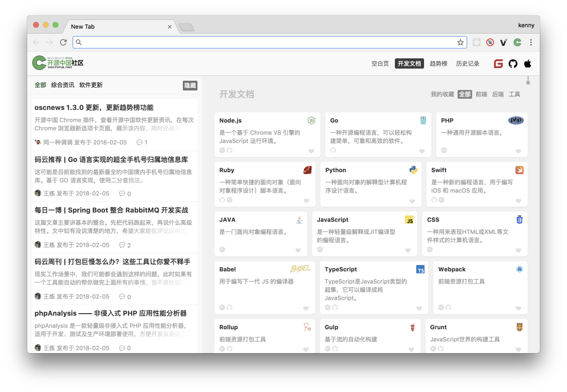Open a new tab with the tab-strip button
Image resolution: width=567 pixels, height=392 pixels.
tap(187, 27)
